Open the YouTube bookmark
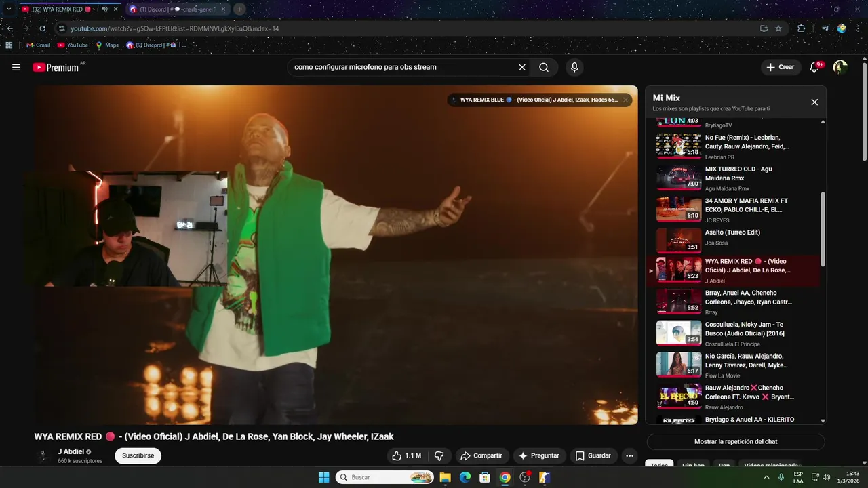Image resolution: width=868 pixels, height=488 pixels. point(73,45)
